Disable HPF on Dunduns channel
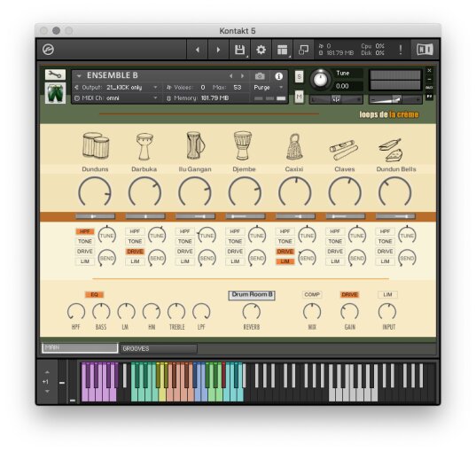The height and width of the screenshot is (452, 476). click(85, 231)
